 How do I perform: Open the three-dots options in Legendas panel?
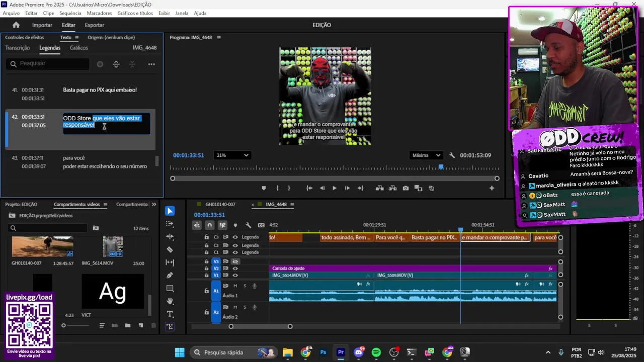click(x=151, y=64)
